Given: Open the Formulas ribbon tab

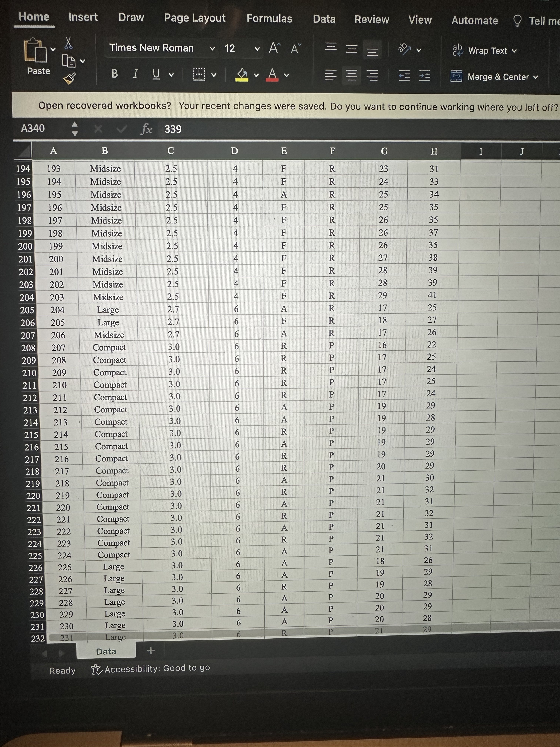Looking at the screenshot, I should tap(269, 19).
